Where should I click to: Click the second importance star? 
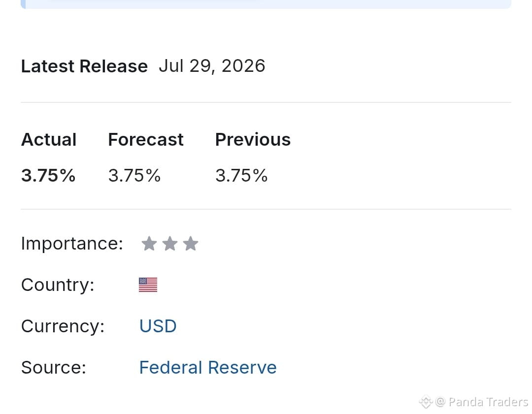point(170,244)
